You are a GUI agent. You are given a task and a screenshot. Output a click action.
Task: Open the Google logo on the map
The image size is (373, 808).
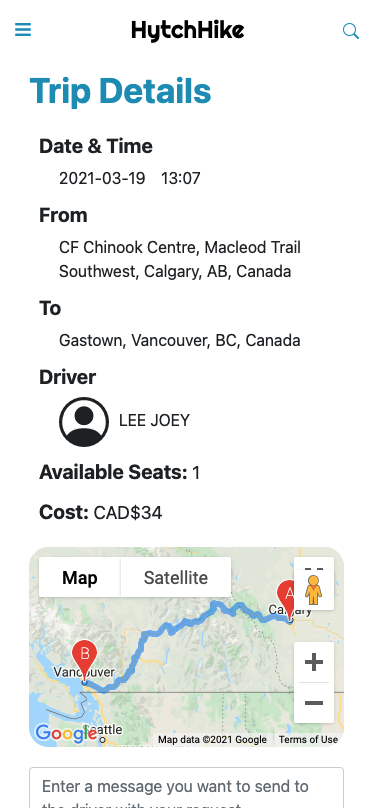click(x=62, y=733)
